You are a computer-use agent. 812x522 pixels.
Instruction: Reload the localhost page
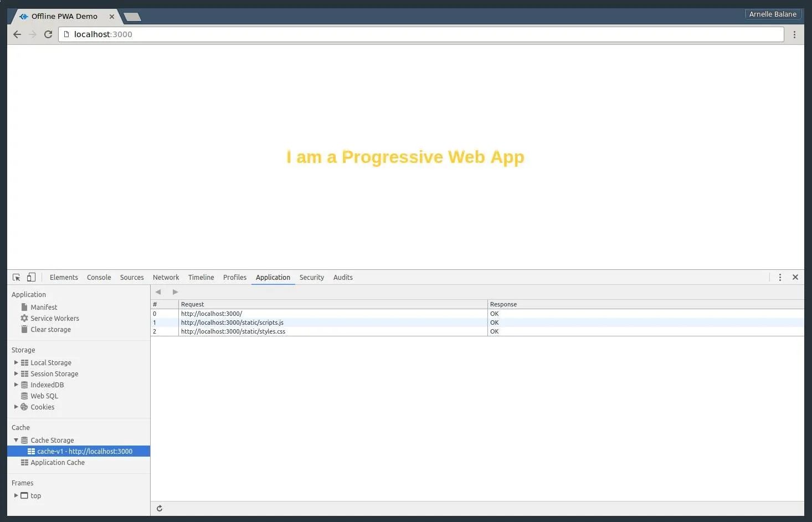tap(48, 34)
